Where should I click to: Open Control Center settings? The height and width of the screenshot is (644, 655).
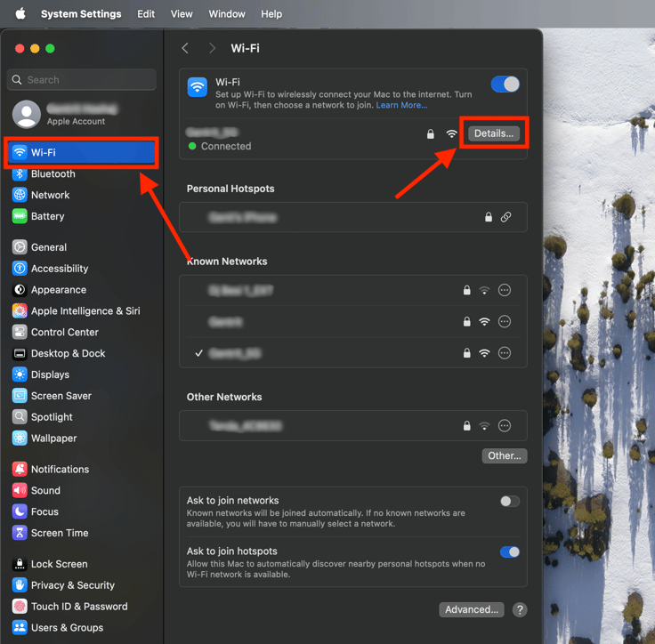click(x=64, y=332)
